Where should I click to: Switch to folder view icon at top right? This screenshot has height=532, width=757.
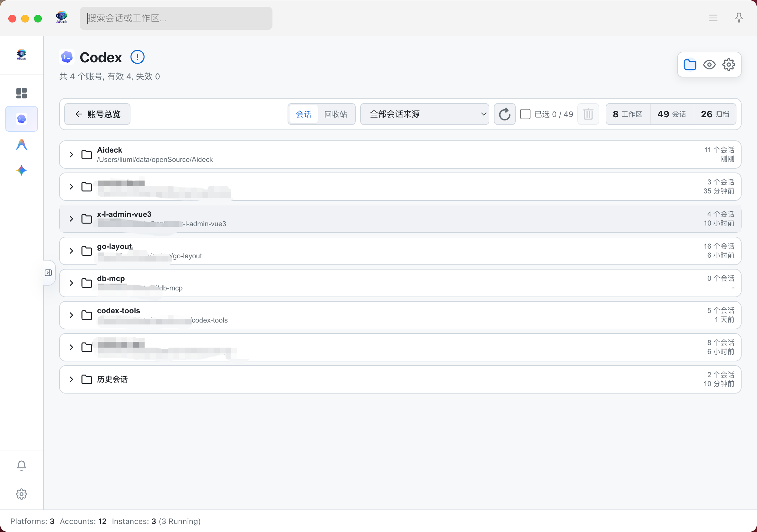(x=690, y=65)
